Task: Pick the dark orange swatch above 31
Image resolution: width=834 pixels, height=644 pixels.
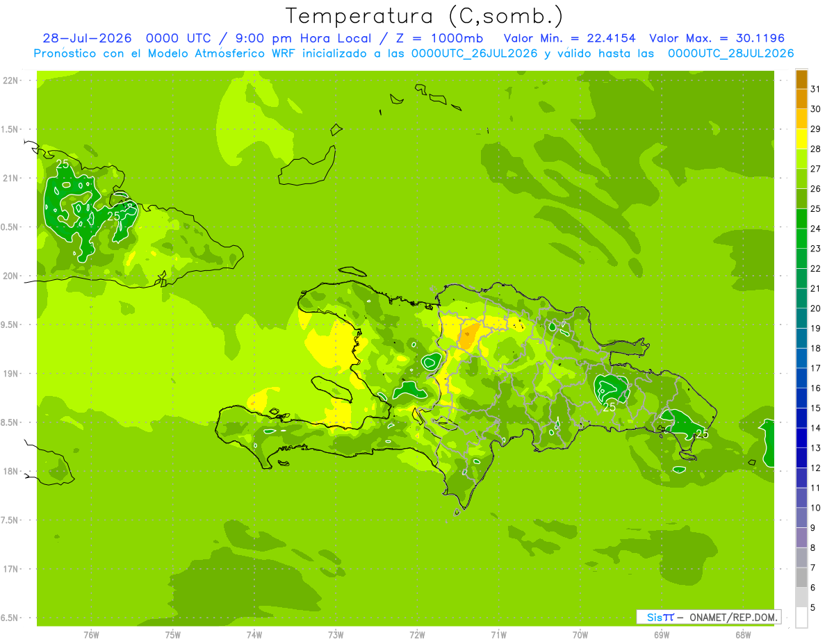Action: 801,79
